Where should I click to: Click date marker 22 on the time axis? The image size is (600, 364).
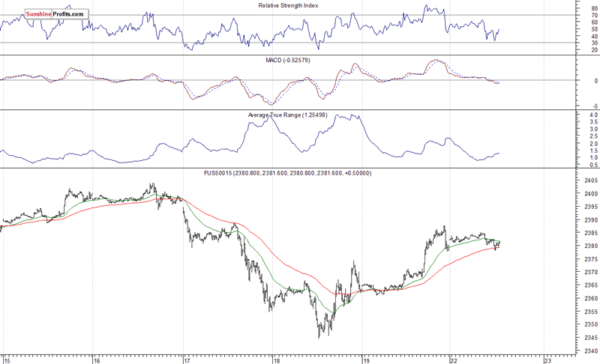tap(455, 359)
